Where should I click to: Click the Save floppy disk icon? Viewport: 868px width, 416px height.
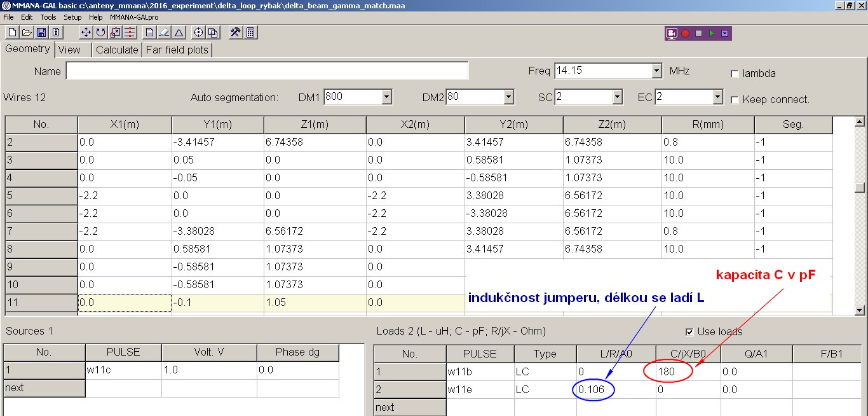pos(41,32)
